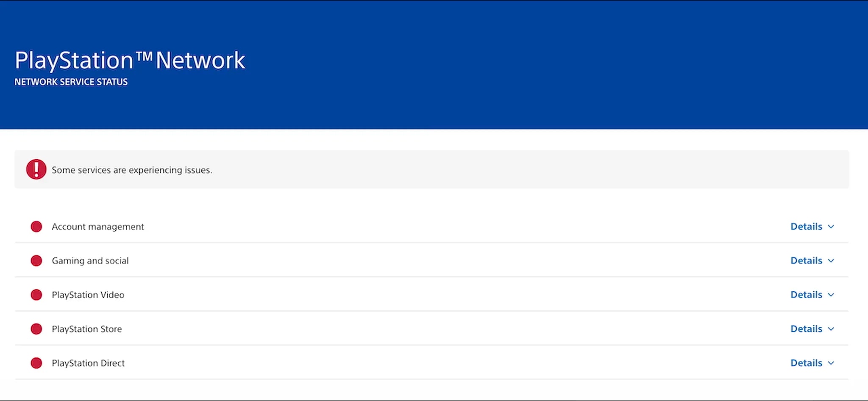The image size is (868, 401).
Task: Click the PlayStation Network header title
Action: (x=130, y=61)
